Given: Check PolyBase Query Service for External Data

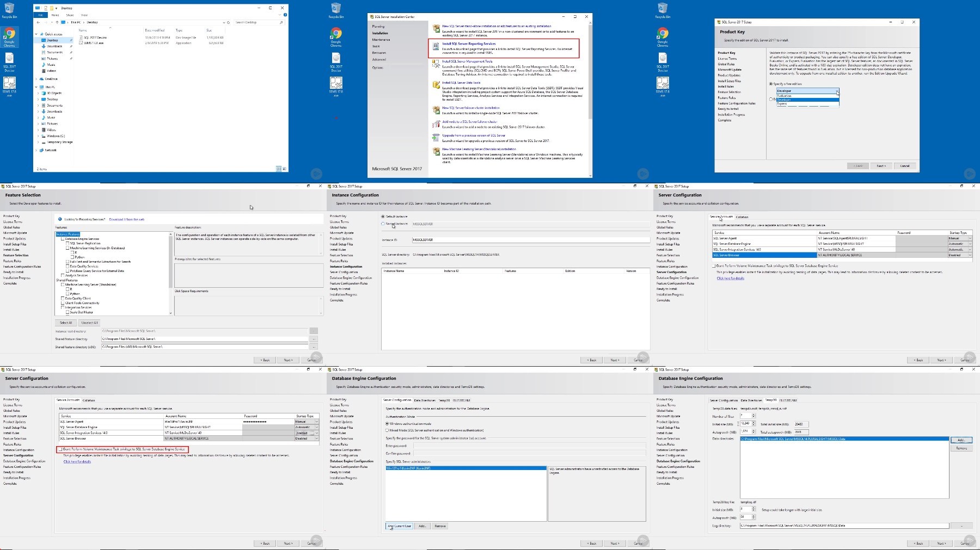Looking at the screenshot, I should pos(68,271).
